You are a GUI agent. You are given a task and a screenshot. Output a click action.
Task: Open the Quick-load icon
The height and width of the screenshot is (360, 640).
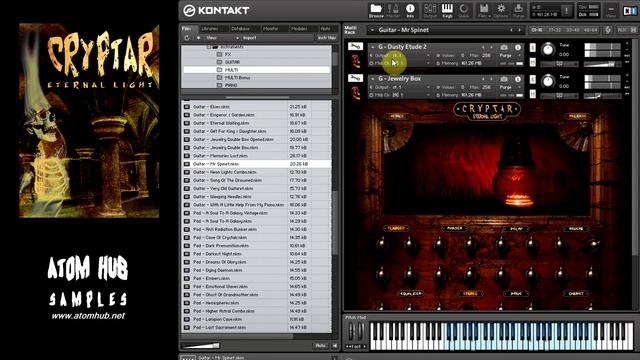[464, 10]
